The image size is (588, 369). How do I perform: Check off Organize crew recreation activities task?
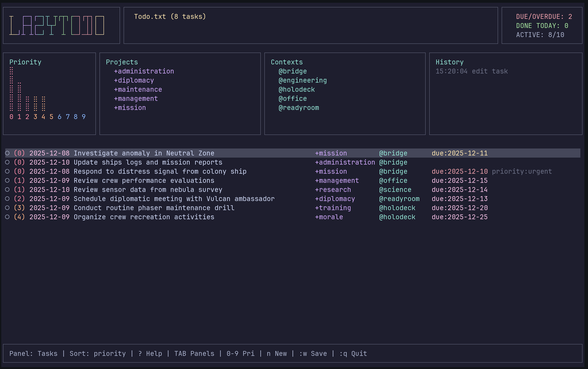coord(7,217)
